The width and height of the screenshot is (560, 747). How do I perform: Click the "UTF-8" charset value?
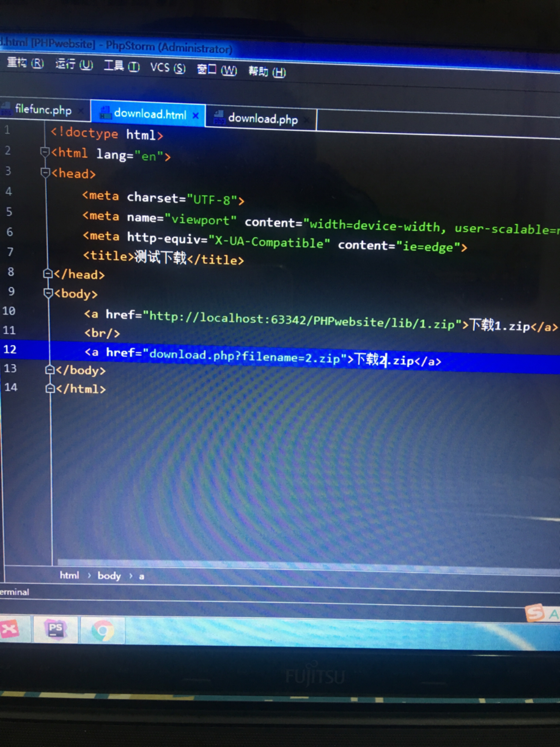pyautogui.click(x=212, y=199)
